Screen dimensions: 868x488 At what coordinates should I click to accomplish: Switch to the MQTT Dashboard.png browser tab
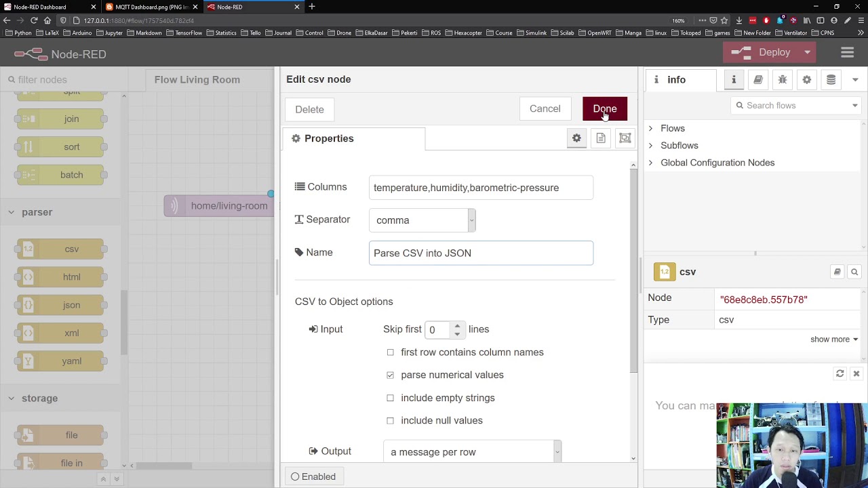[x=151, y=7]
